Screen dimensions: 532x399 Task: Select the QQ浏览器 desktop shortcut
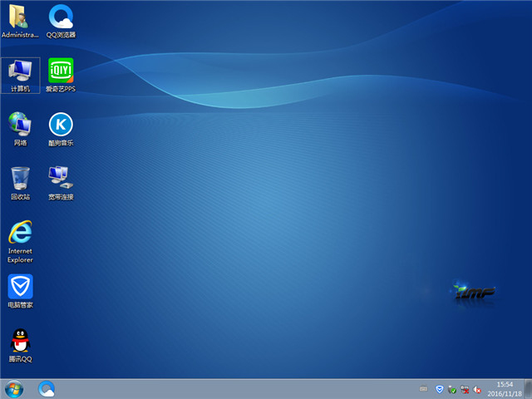tap(61, 21)
